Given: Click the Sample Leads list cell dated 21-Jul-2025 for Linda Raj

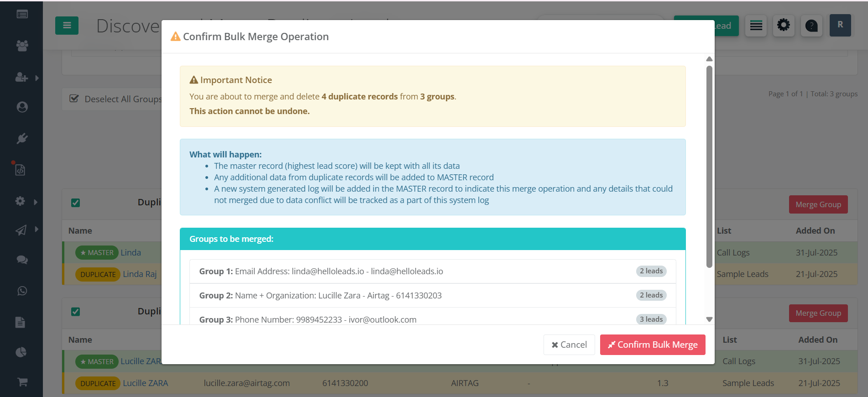Looking at the screenshot, I should click(743, 274).
